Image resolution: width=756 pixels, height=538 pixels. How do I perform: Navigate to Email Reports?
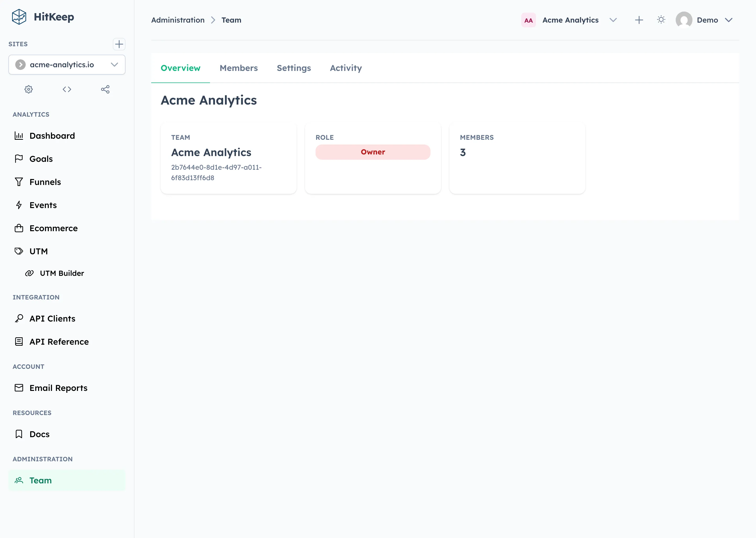tap(58, 387)
